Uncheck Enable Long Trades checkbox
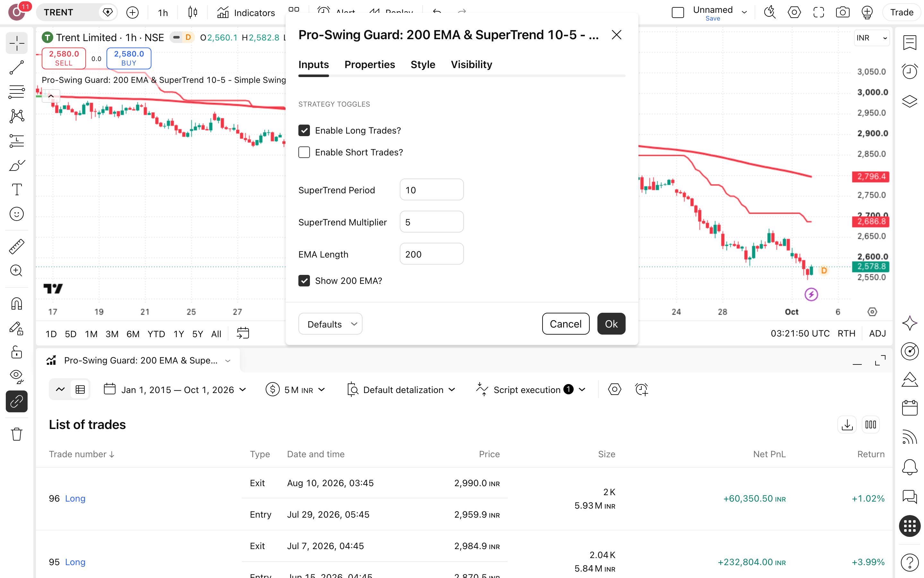Image resolution: width=924 pixels, height=578 pixels. tap(304, 130)
